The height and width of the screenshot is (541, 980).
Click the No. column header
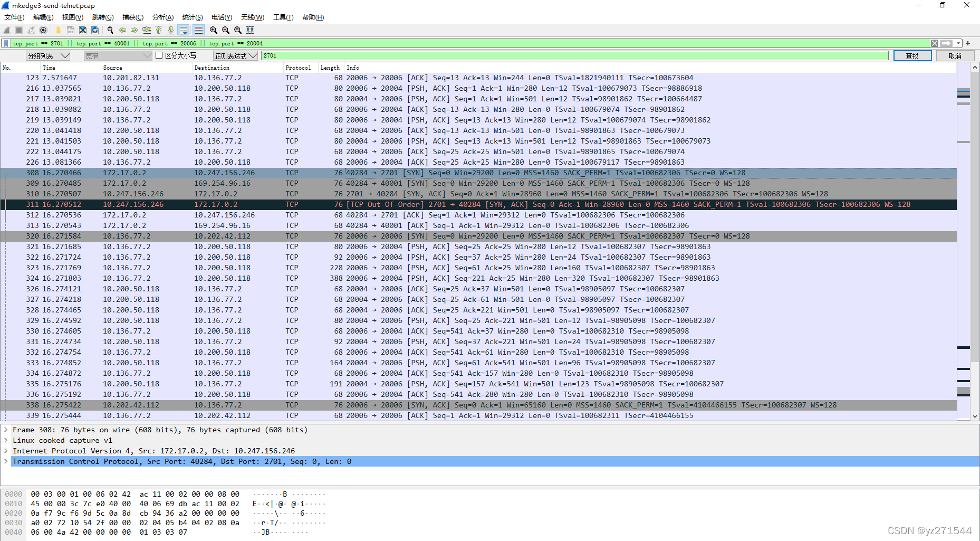pyautogui.click(x=21, y=68)
